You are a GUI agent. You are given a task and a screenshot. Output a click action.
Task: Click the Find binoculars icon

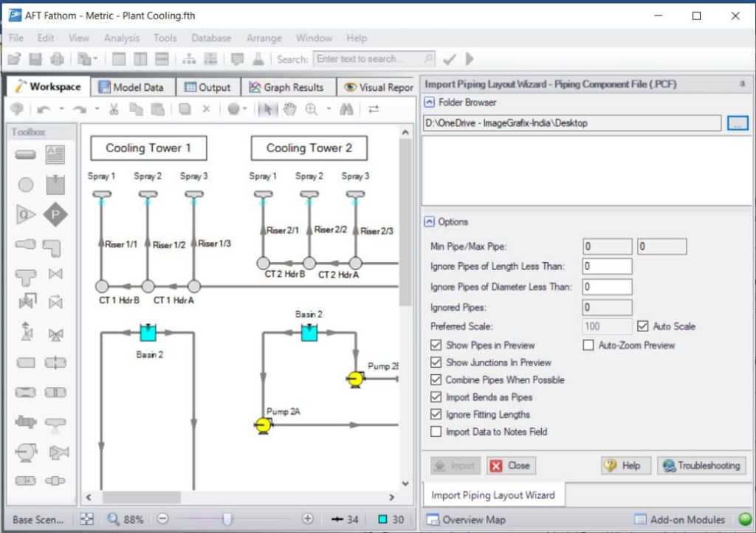tap(346, 109)
